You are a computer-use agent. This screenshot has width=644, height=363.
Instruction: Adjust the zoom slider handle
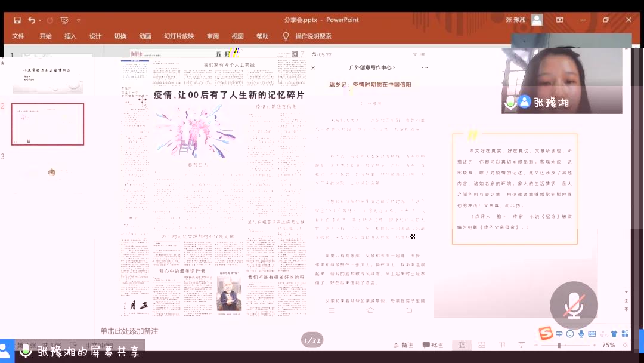click(x=559, y=345)
